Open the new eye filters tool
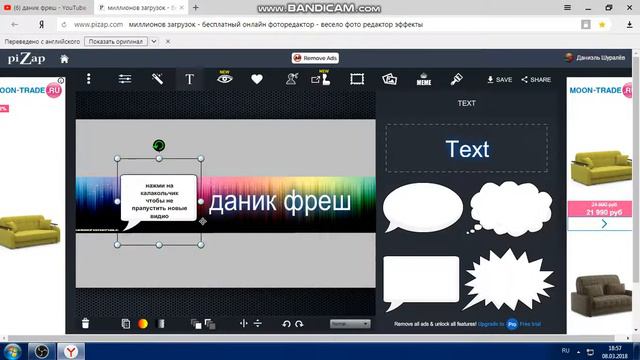Viewport: 640px width, 360px height. (x=225, y=78)
